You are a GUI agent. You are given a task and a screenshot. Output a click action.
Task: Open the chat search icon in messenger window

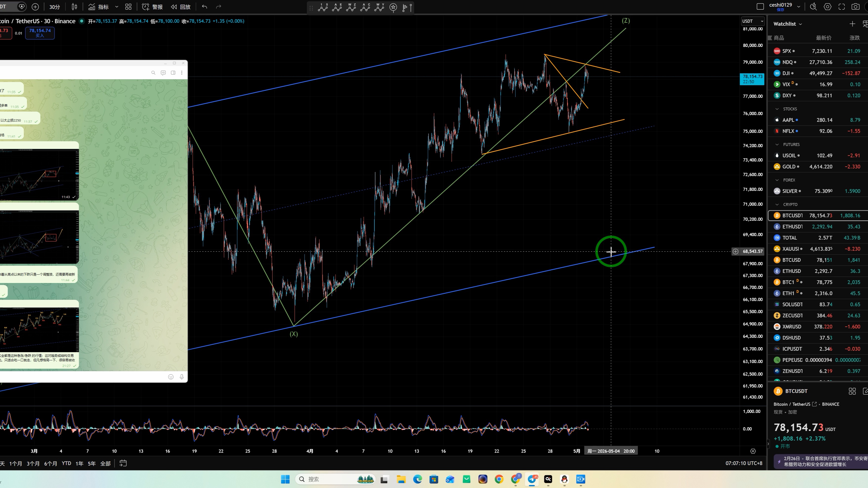(x=153, y=73)
